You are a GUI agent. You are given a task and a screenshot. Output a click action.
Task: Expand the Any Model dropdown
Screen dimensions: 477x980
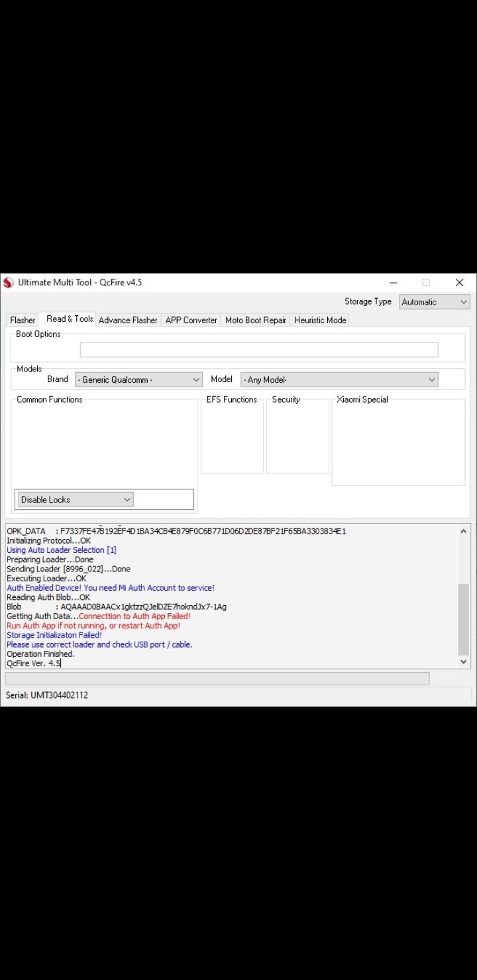[x=339, y=379]
